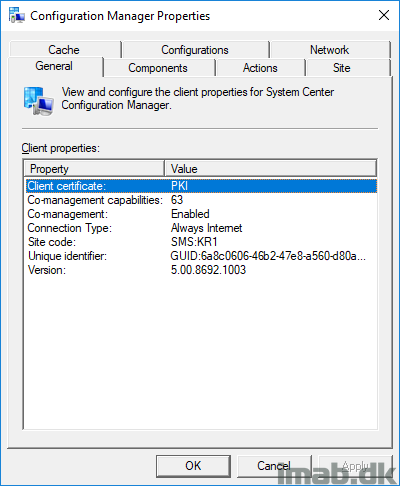The image size is (400, 486).
Task: Select the Co-management: property row
Action: pyautogui.click(x=201, y=214)
